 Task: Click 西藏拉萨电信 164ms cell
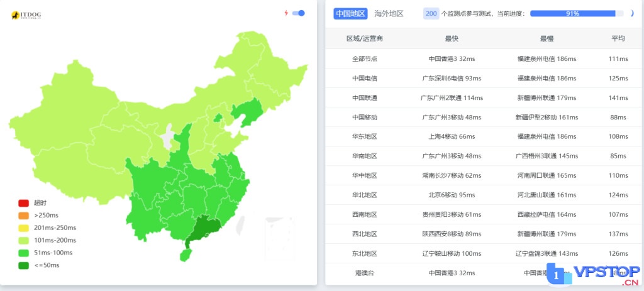tap(547, 215)
